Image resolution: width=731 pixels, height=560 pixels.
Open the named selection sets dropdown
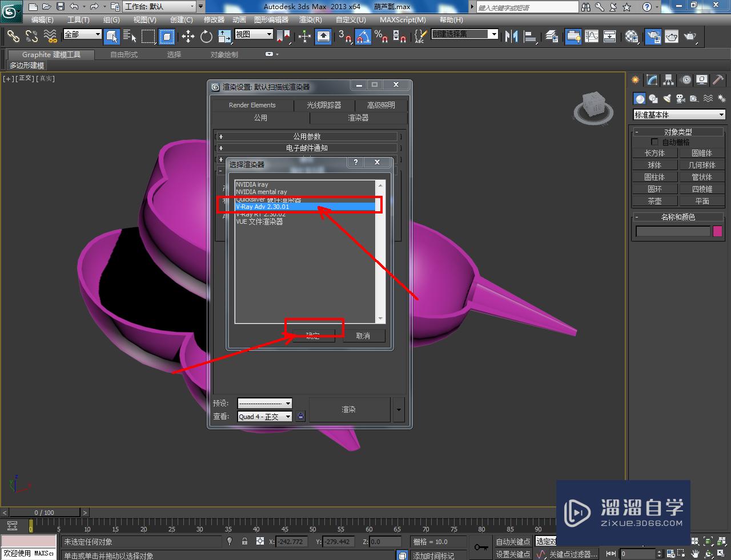(x=464, y=34)
